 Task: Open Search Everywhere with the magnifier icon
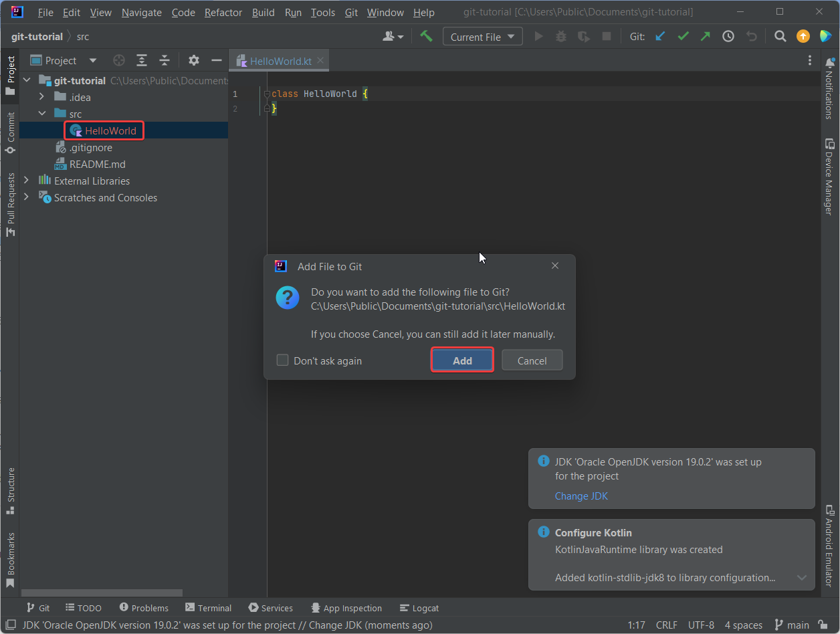[x=780, y=36]
